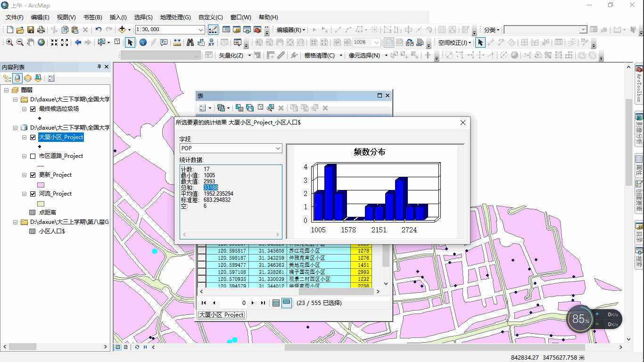Open the Editor toolbar icon
644x362 pixels.
(213, 30)
